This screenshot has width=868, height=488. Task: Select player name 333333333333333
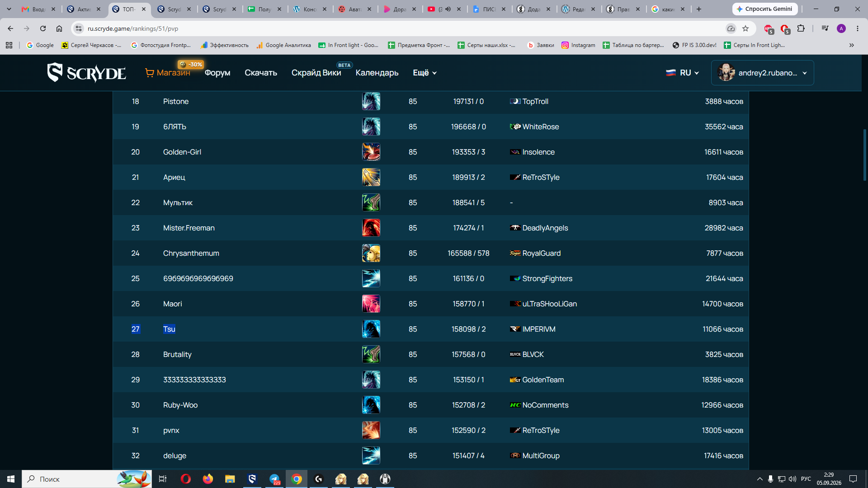click(x=194, y=380)
